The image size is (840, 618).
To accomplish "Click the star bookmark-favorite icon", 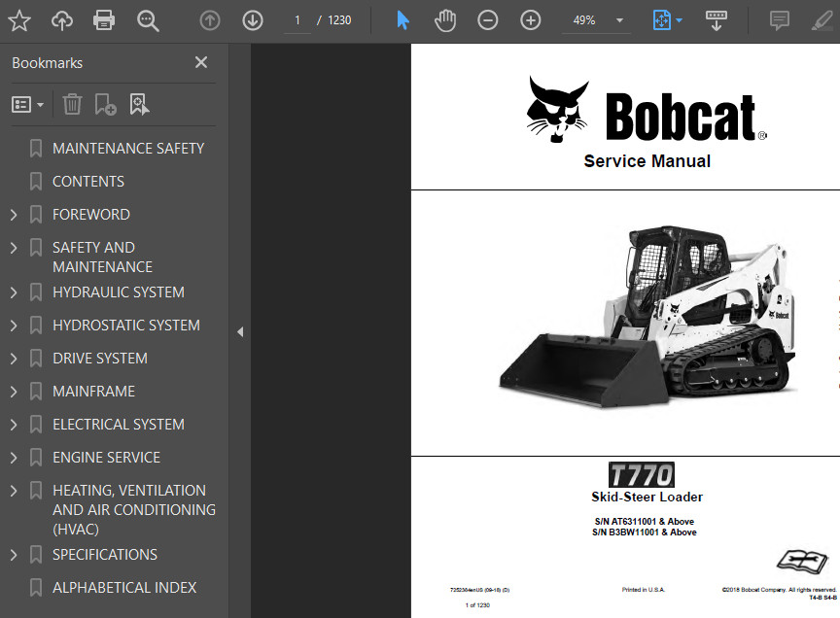I will (19, 20).
